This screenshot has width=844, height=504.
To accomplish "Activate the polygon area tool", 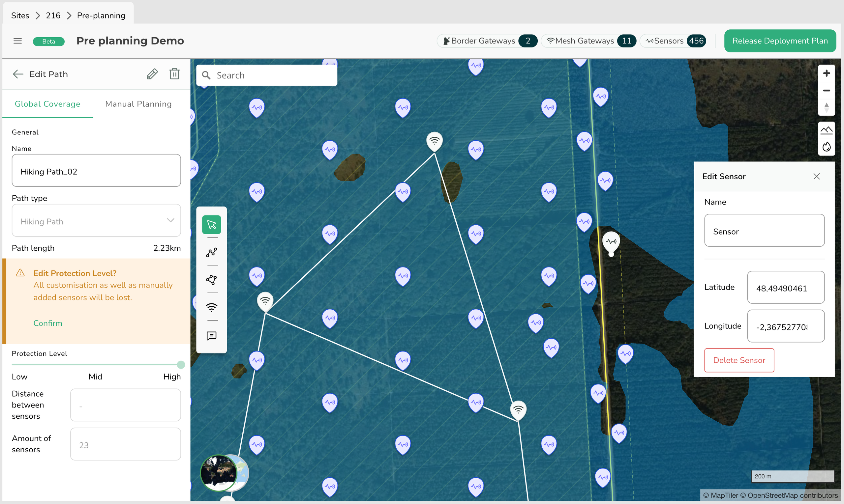I will click(211, 280).
